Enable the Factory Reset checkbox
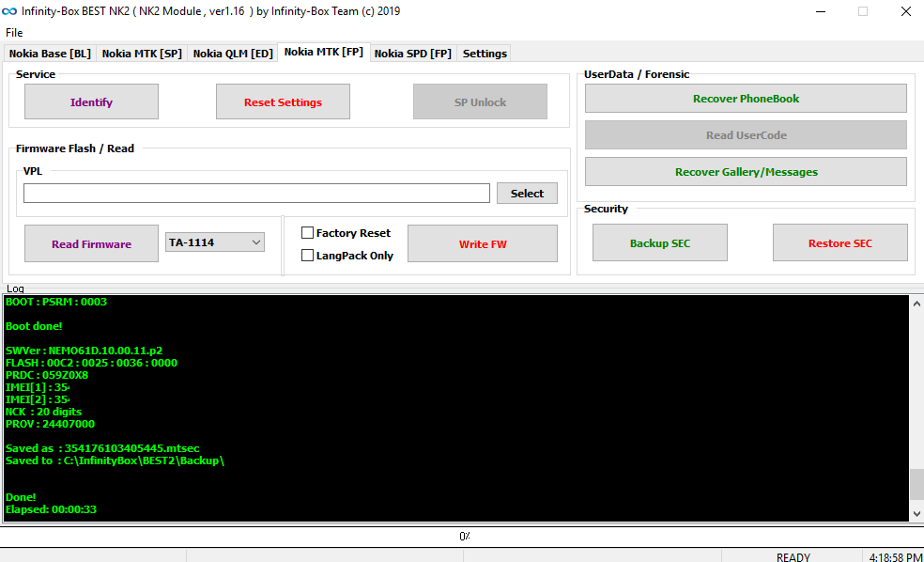924x562 pixels. coord(307,233)
